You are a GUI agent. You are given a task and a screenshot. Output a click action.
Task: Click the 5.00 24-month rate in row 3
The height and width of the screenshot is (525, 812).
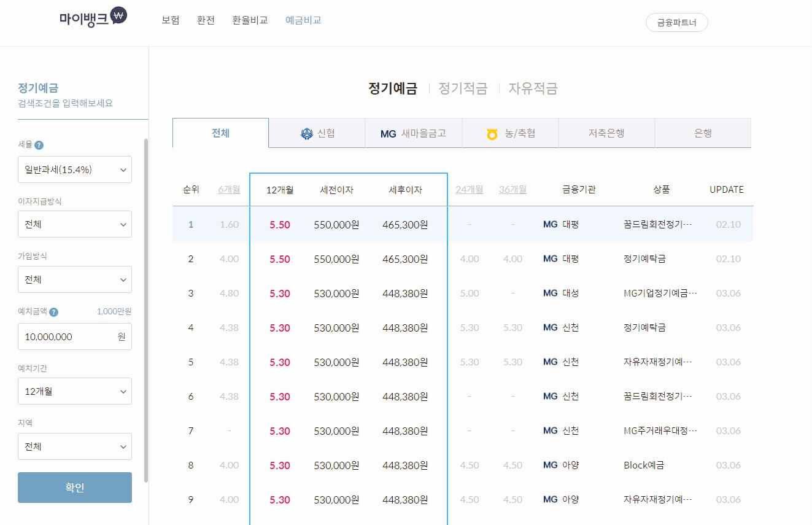(x=470, y=293)
